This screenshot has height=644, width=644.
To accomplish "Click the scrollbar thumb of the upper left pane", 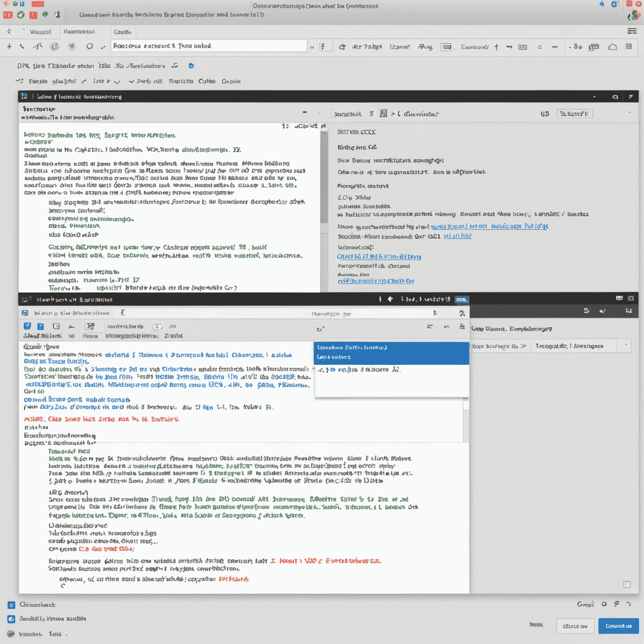I will 324,178.
